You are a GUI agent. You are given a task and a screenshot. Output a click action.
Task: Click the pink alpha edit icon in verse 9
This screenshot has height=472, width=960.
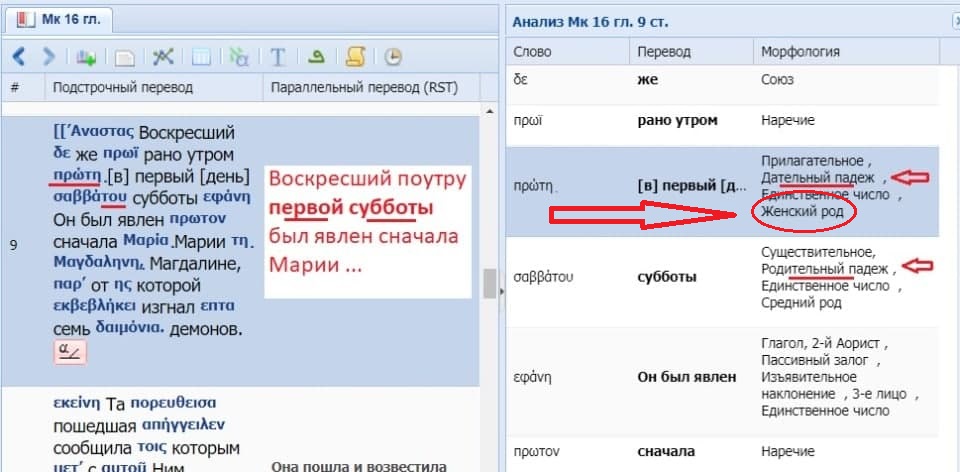[71, 351]
